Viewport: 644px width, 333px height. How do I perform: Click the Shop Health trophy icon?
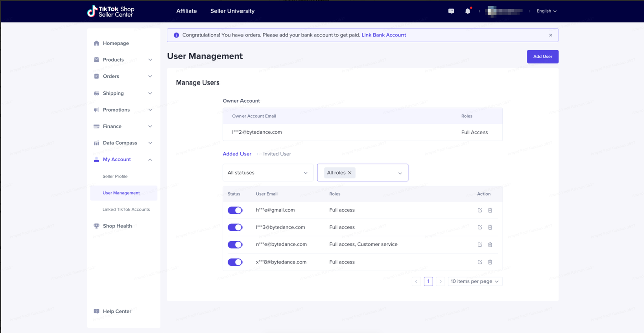pos(97,226)
